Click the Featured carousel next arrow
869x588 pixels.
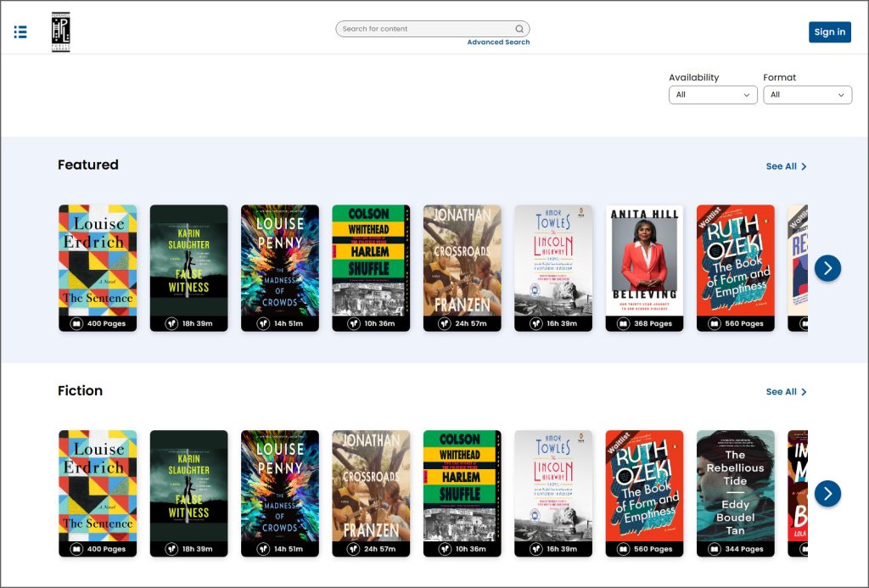point(827,268)
